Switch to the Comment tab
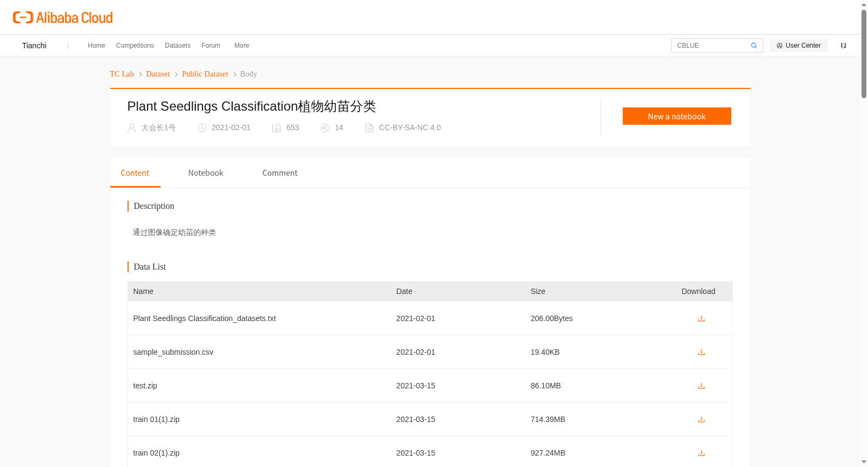Image resolution: width=868 pixels, height=467 pixels. coord(280,173)
